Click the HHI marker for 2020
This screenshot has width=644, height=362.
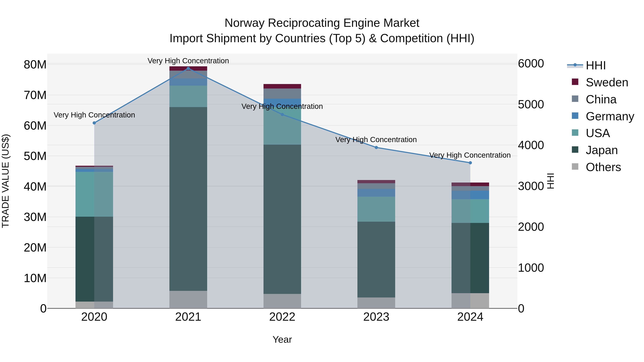(x=94, y=123)
